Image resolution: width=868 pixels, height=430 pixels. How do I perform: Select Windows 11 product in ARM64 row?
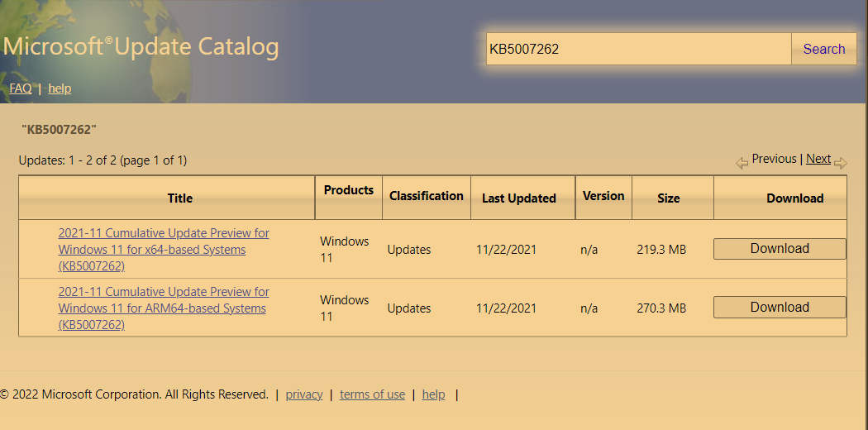tap(345, 308)
